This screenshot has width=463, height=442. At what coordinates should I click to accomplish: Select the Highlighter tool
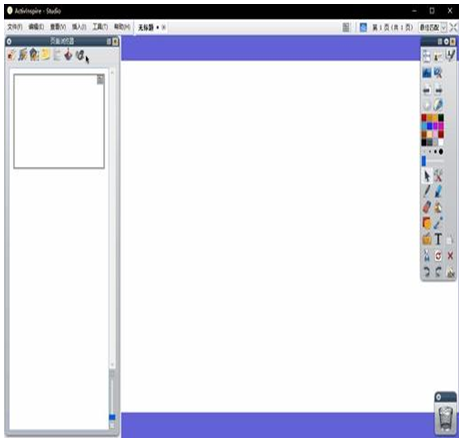point(438,192)
